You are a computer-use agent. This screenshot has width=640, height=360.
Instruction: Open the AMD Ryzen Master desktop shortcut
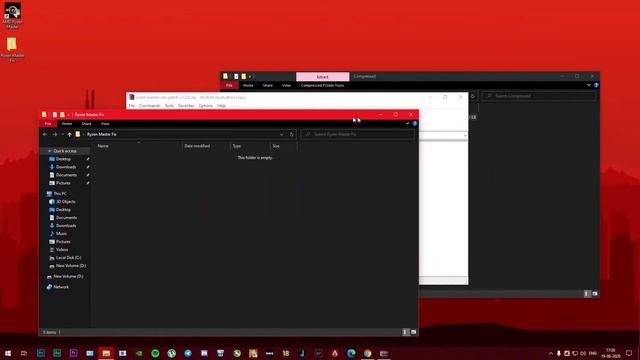(x=12, y=16)
